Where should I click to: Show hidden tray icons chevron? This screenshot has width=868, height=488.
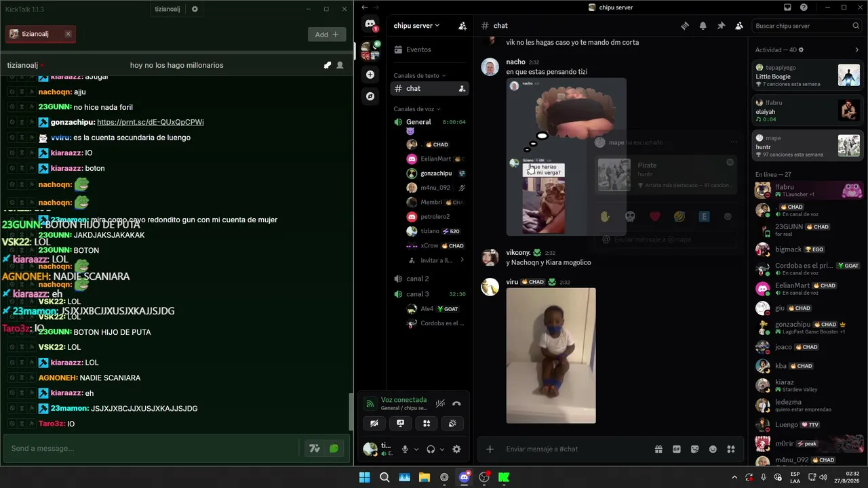(x=734, y=477)
